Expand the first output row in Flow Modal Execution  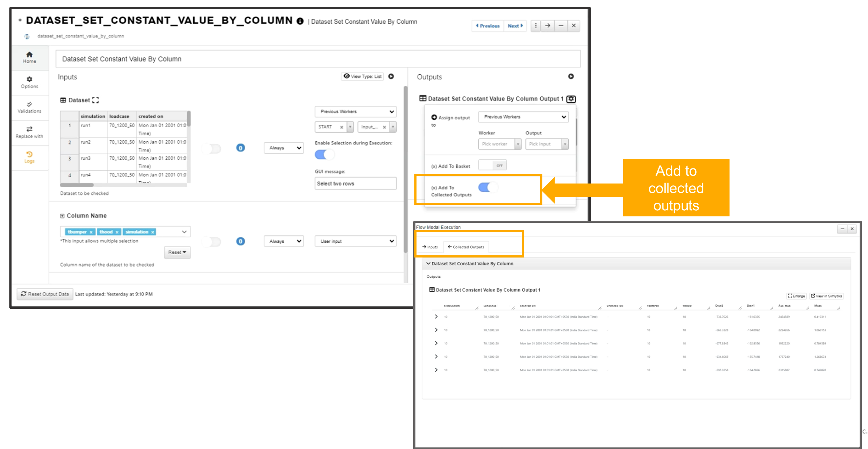point(436,316)
